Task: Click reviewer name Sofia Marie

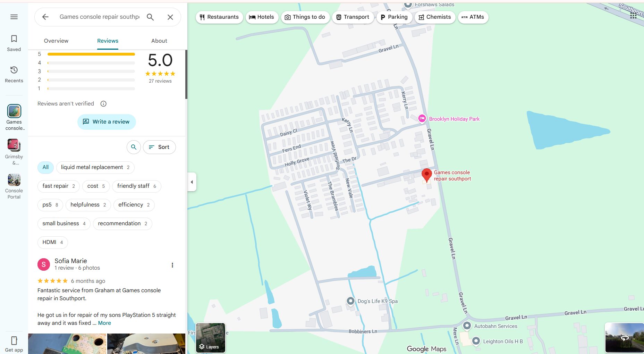Action: [71, 261]
